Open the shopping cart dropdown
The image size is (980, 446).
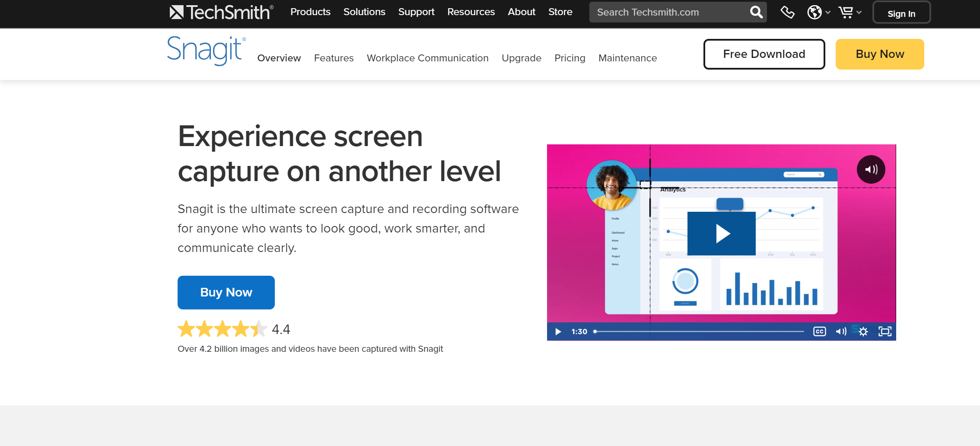[x=850, y=12]
